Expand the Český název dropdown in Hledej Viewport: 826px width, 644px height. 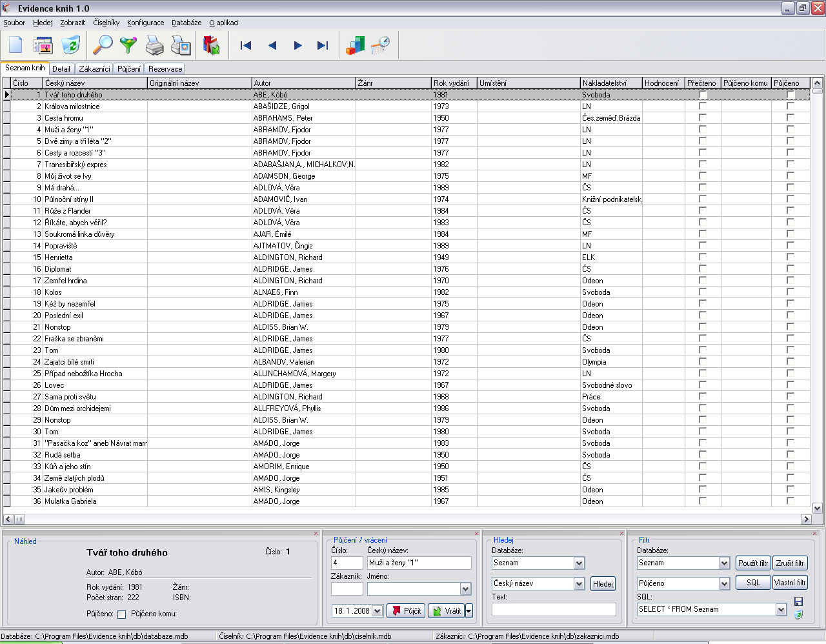click(579, 583)
